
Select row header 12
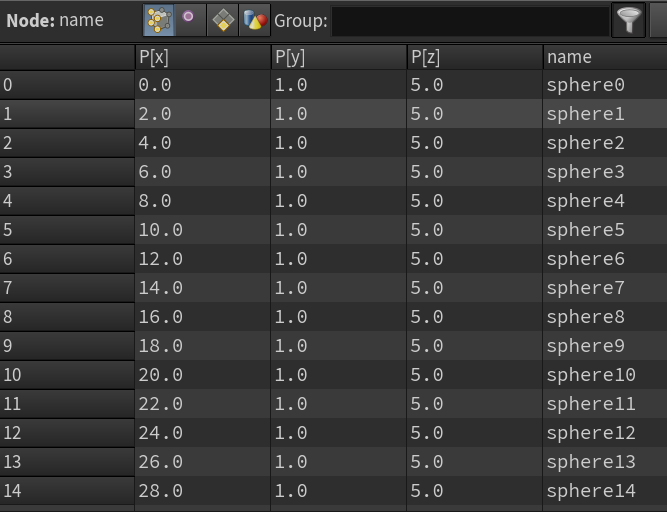pyautogui.click(x=67, y=432)
